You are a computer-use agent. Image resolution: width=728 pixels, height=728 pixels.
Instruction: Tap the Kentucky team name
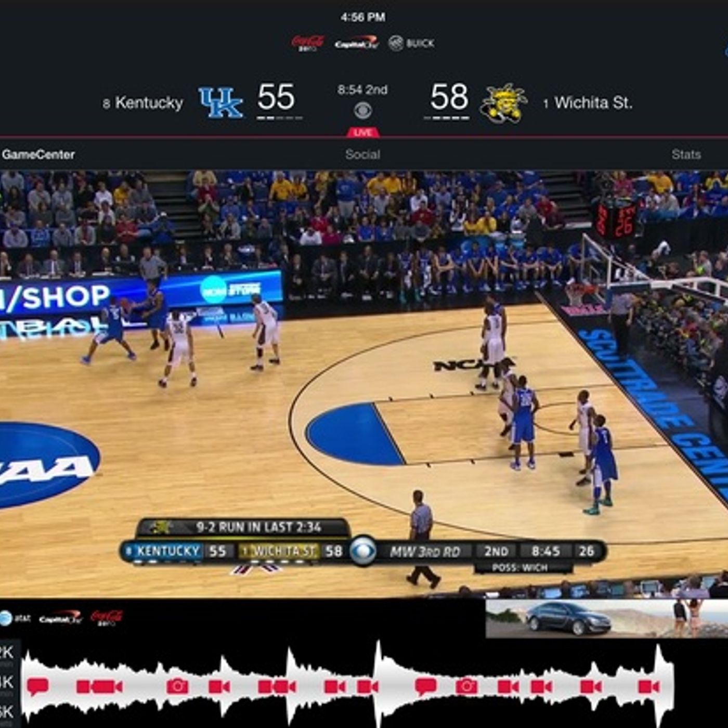pyautogui.click(x=149, y=103)
